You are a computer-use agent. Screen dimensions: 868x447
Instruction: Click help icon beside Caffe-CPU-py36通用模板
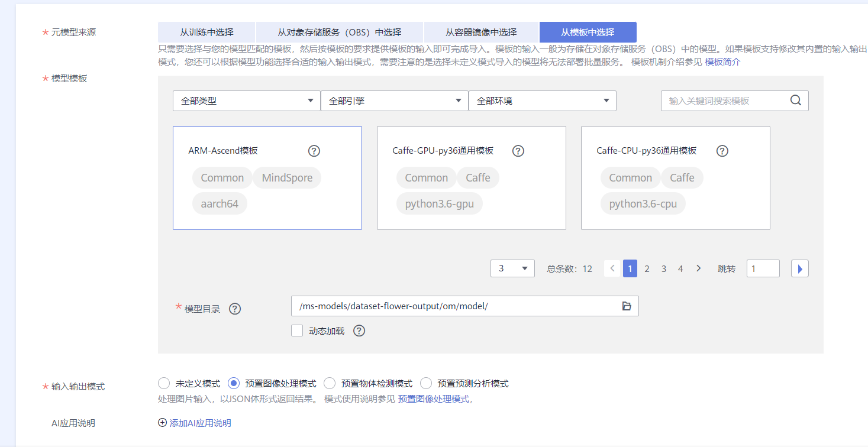coord(722,151)
